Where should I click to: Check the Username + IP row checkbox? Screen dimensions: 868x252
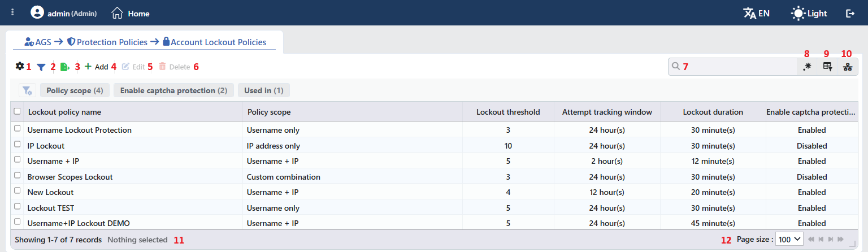coord(18,160)
